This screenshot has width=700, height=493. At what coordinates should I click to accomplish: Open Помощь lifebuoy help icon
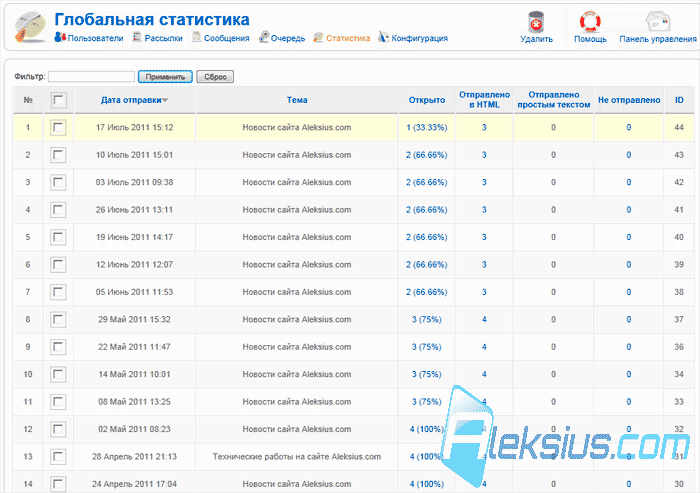590,21
